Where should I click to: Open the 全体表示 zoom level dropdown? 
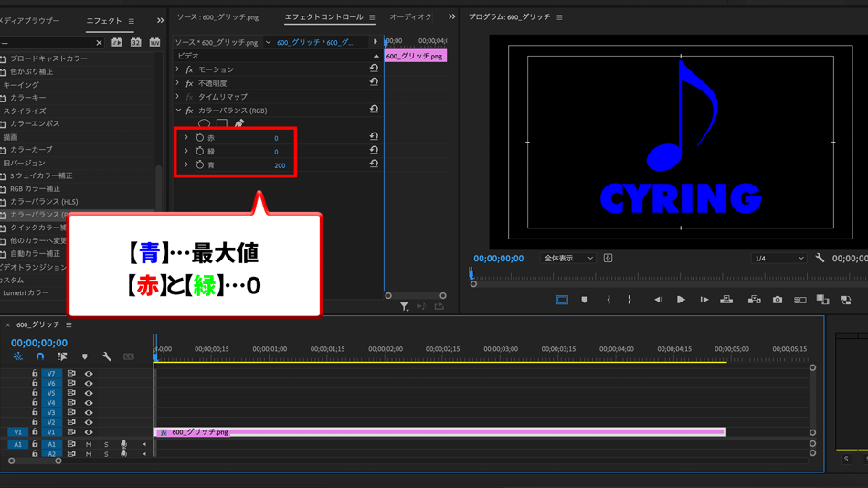pos(568,258)
